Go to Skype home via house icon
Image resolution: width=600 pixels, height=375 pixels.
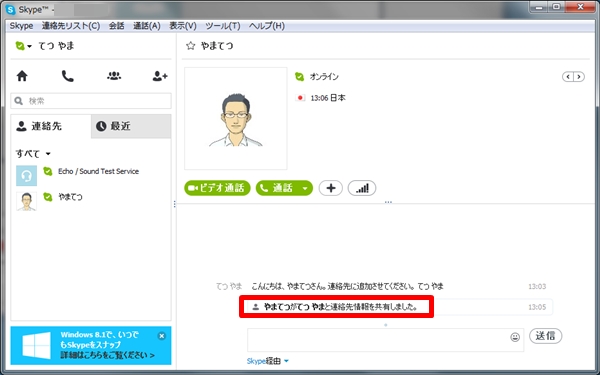(22, 76)
